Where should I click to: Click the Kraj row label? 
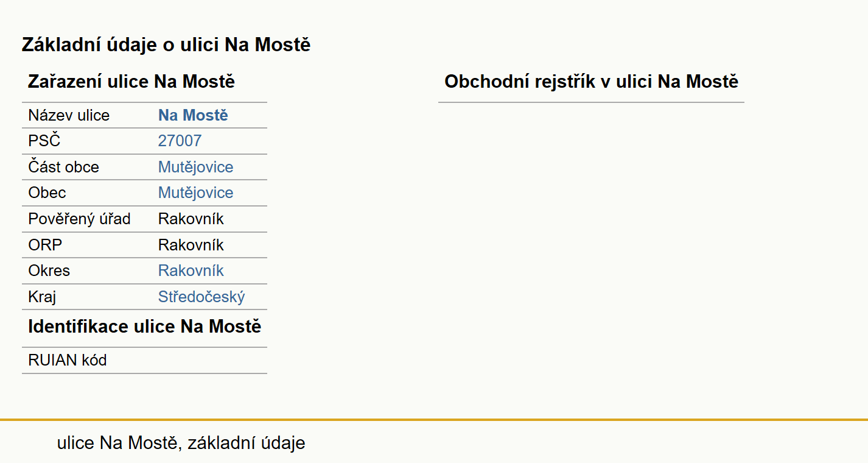point(42,297)
